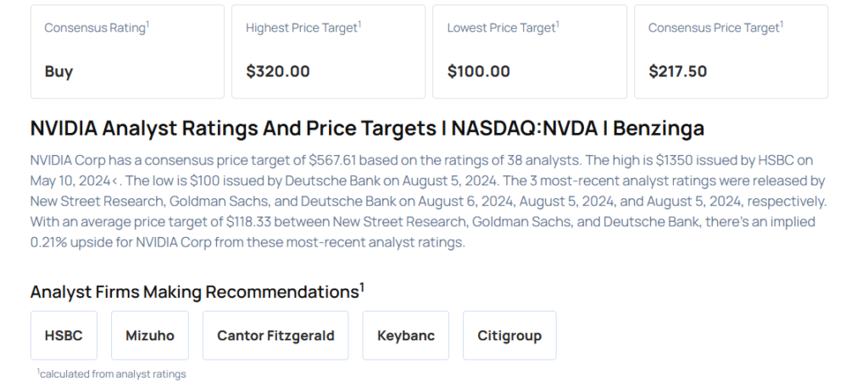The height and width of the screenshot is (392, 868).
Task: Click the 'Consensus Rating' card label
Action: pyautogui.click(x=96, y=28)
